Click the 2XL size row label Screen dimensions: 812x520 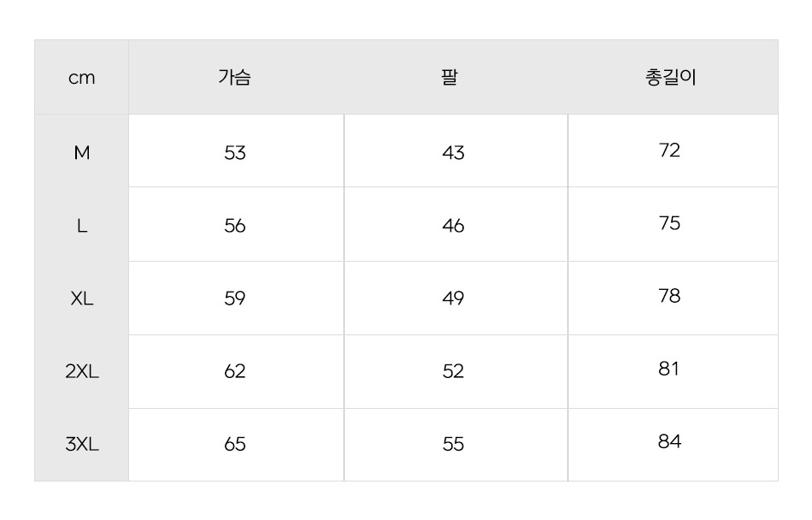[82, 371]
